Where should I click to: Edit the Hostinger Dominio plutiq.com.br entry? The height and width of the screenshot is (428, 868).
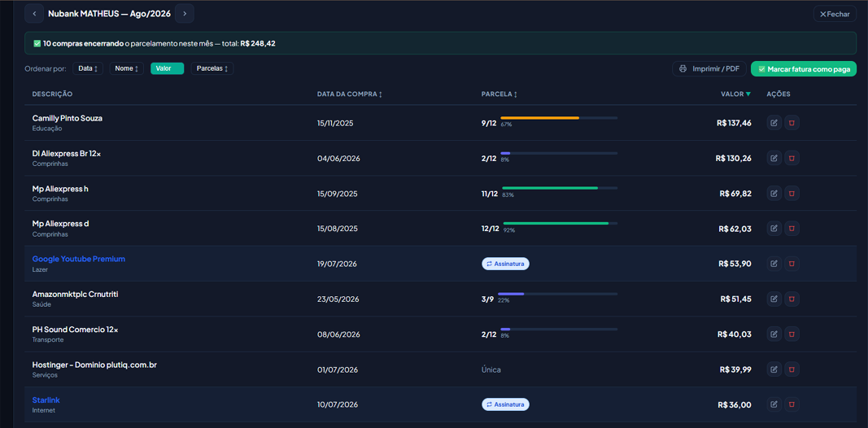point(774,369)
